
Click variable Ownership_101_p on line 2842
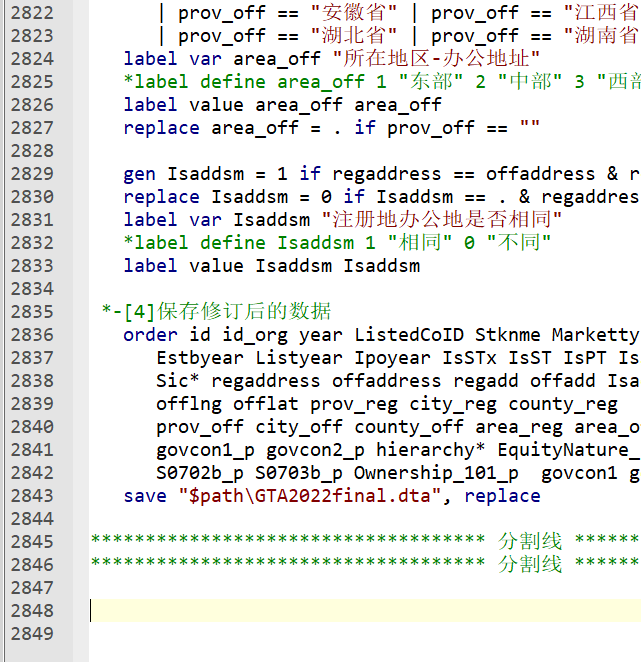click(x=436, y=473)
